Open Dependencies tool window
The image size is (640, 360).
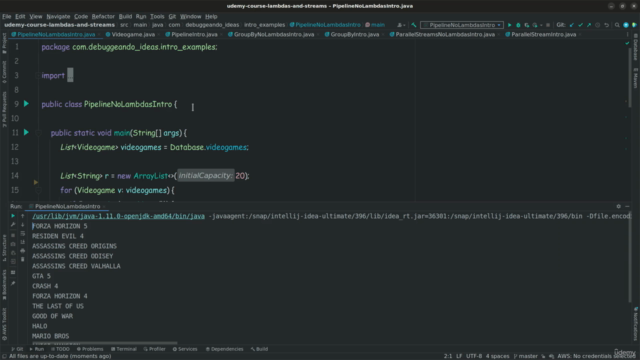click(x=224, y=349)
